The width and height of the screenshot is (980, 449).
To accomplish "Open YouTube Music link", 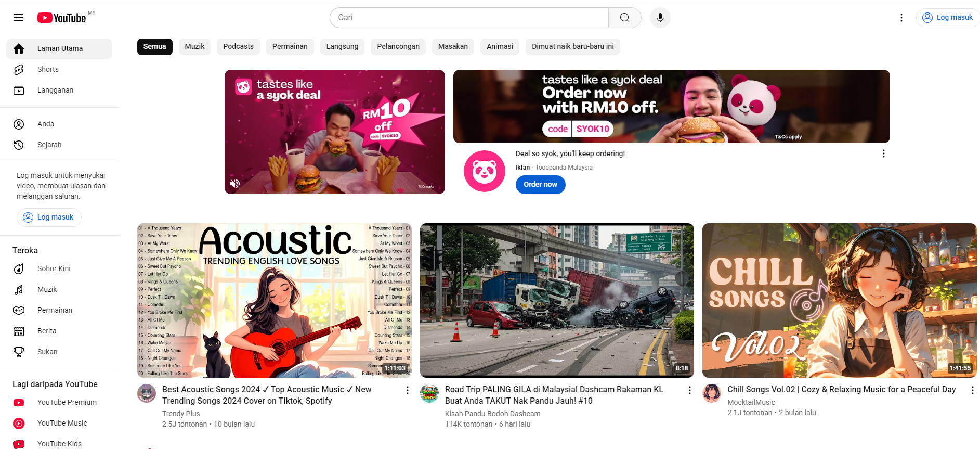I will pyautogui.click(x=59, y=423).
